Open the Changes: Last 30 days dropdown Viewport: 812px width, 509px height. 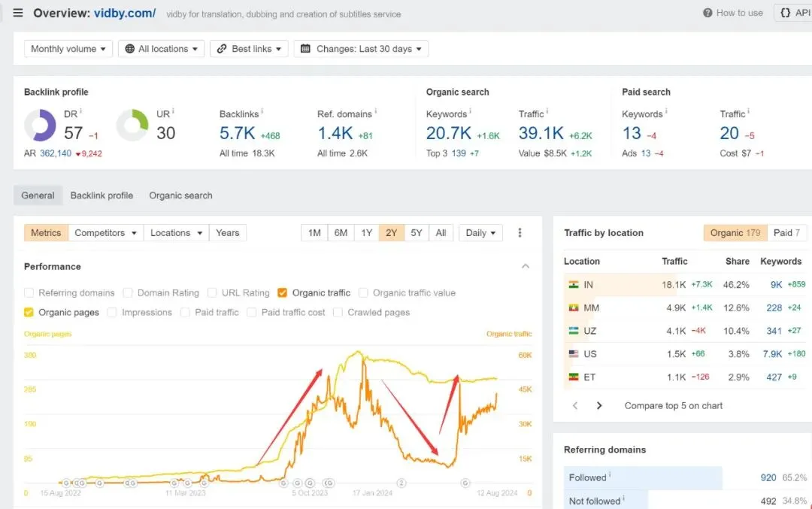[361, 49]
